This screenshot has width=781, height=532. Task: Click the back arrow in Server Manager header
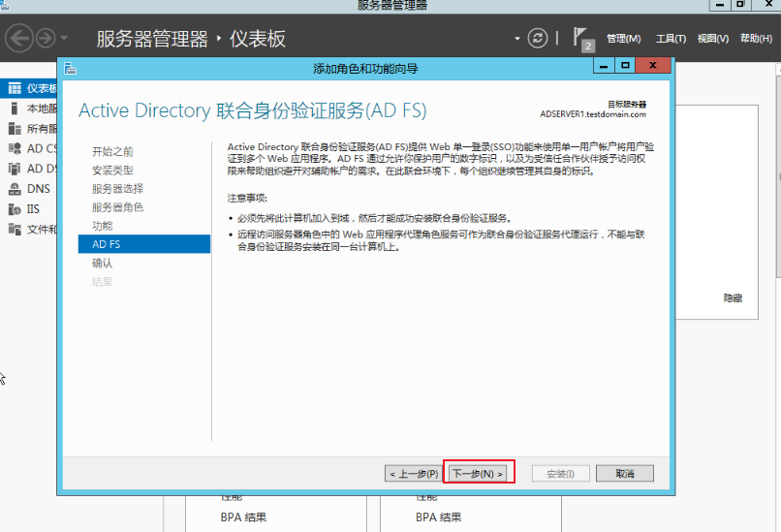19,39
